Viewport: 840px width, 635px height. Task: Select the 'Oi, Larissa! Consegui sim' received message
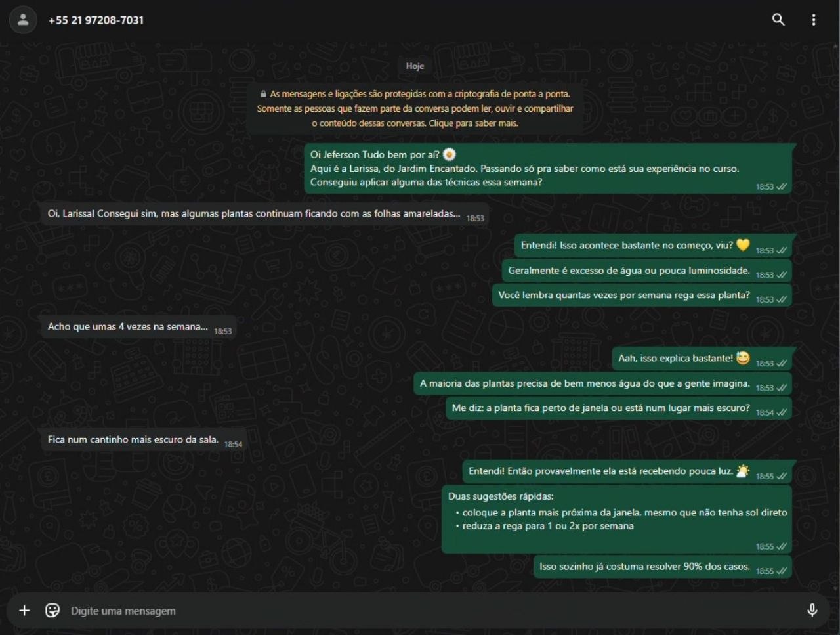[x=265, y=214]
